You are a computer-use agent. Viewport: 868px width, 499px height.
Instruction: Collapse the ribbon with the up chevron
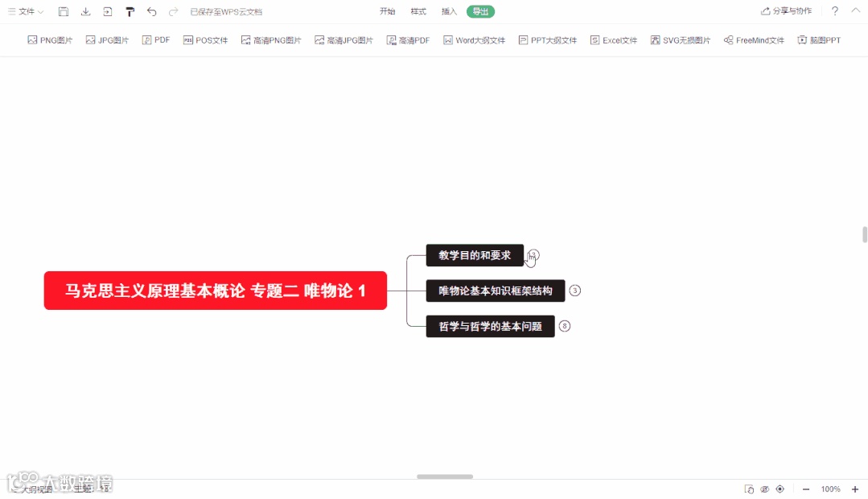point(855,10)
